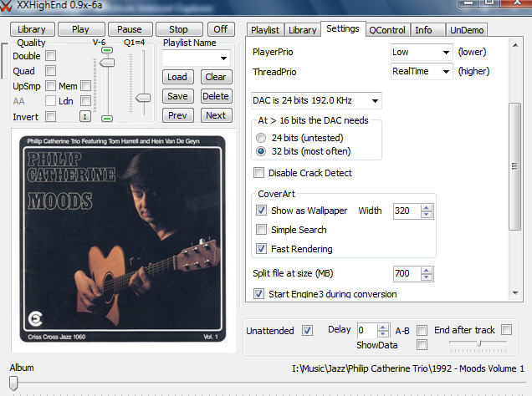Toggle the Ldn checkbox

coord(86,100)
